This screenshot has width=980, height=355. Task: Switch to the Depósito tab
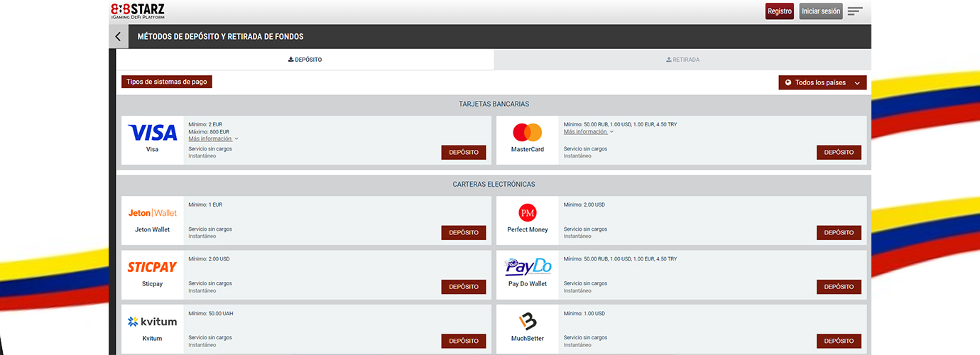point(305,60)
